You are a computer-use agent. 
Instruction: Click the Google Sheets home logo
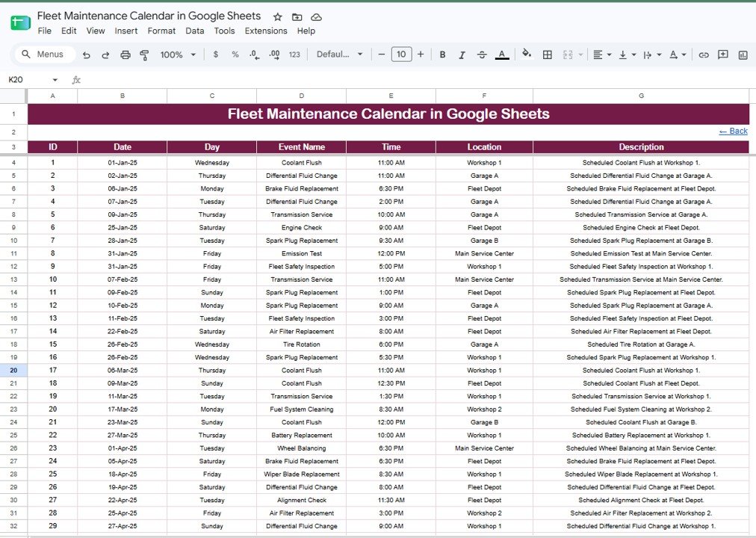pyautogui.click(x=20, y=22)
